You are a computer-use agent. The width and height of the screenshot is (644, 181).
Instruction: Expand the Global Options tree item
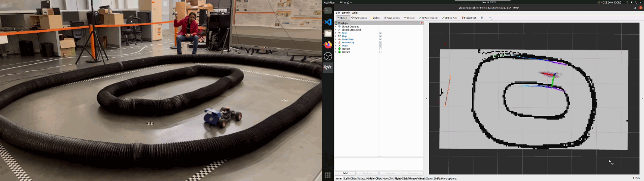[336, 27]
